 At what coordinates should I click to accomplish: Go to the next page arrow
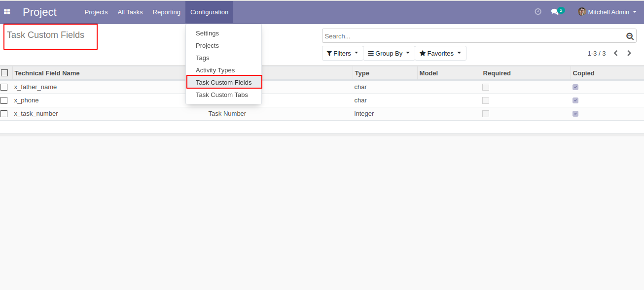(629, 53)
